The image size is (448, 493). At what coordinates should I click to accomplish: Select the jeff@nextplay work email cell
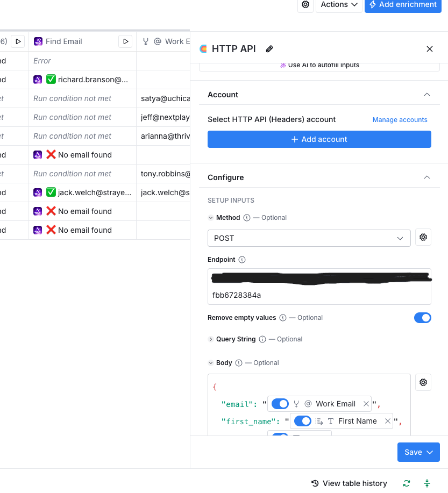point(163,117)
